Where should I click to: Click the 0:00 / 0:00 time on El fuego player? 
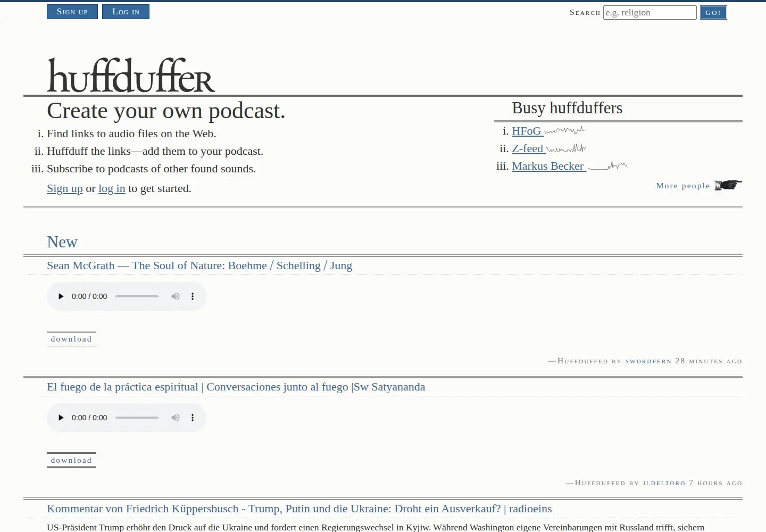pos(89,418)
